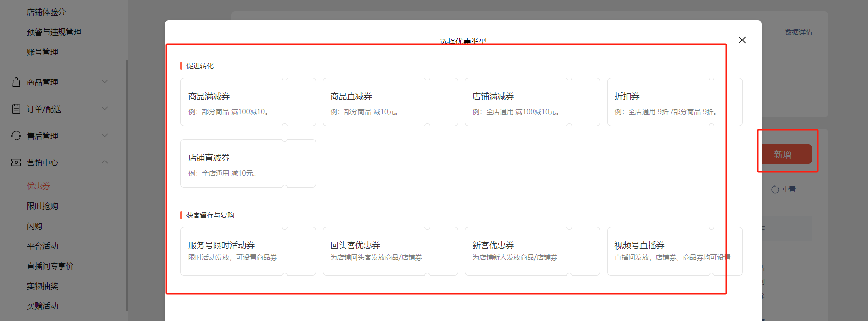Choose the 新客优惠券 card
The height and width of the screenshot is (321, 868).
[x=533, y=251]
